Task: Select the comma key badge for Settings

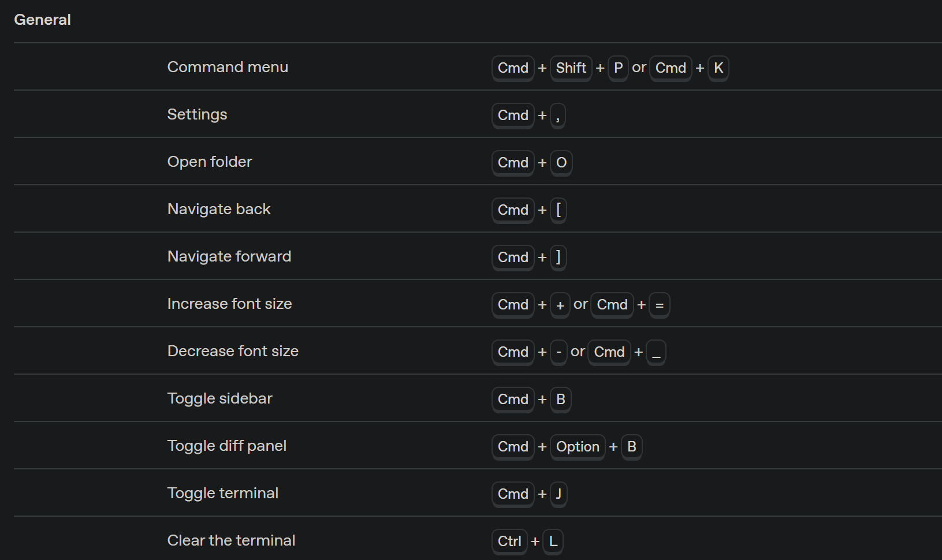Action: click(558, 115)
